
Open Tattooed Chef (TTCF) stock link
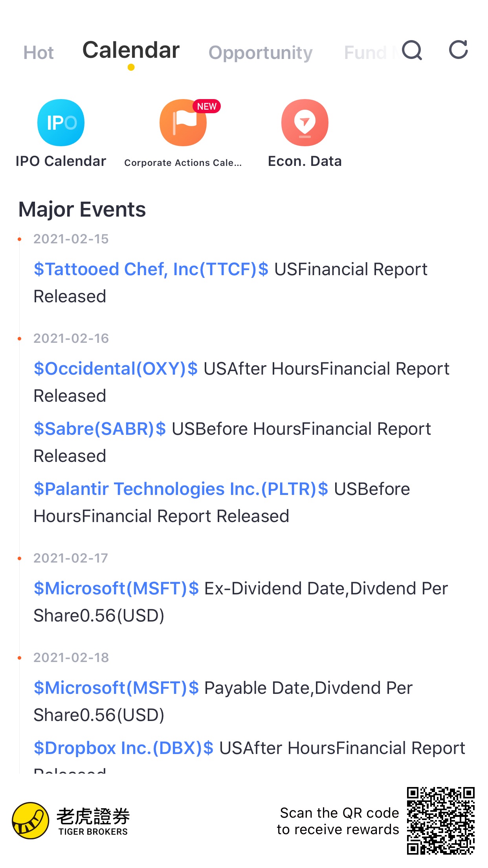point(151,269)
